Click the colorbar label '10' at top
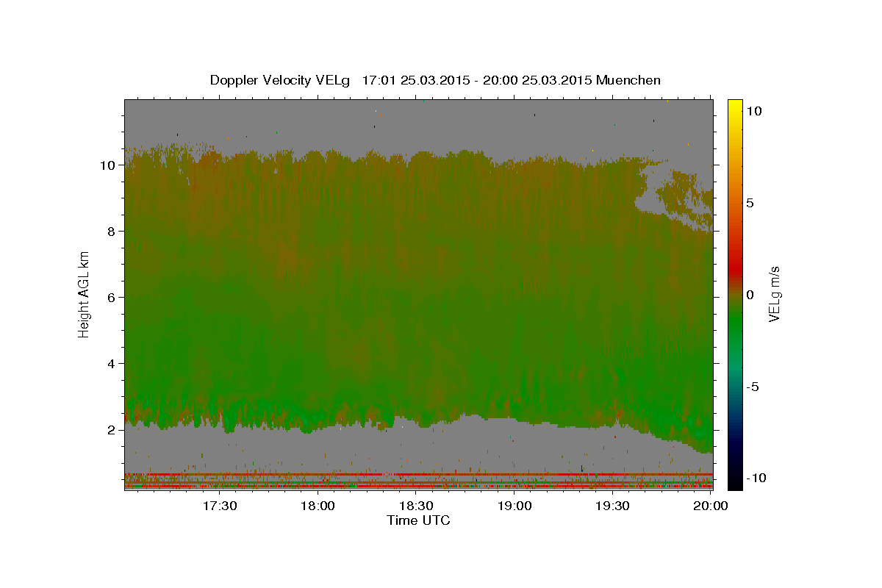 [x=753, y=111]
